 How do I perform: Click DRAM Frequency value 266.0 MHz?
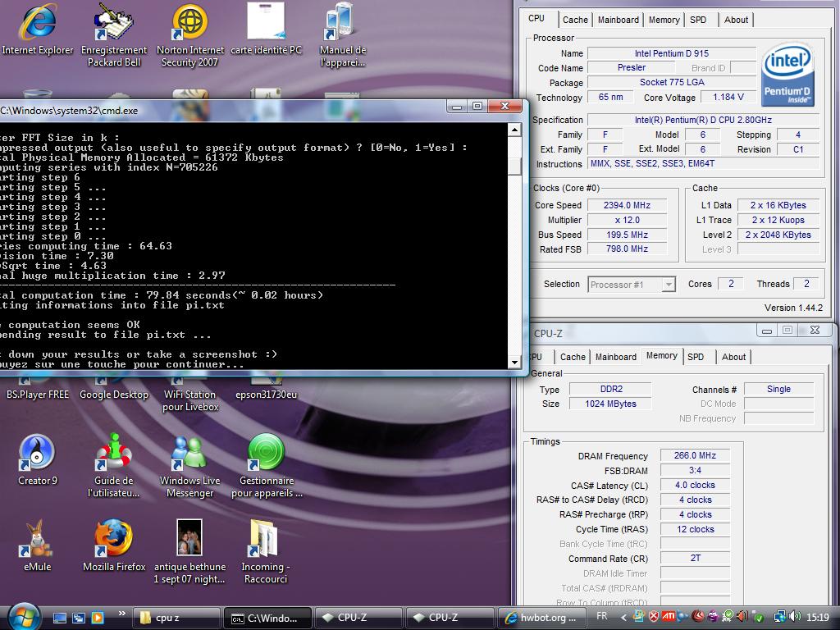695,455
